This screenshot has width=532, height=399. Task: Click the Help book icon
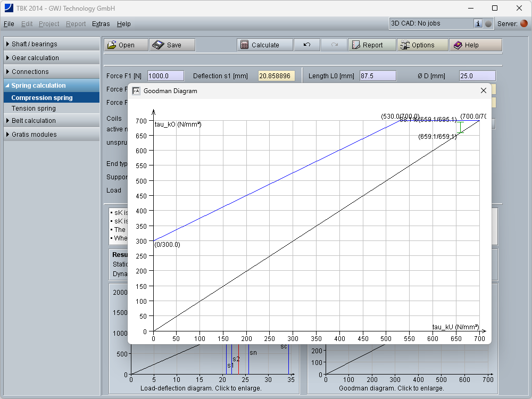(x=458, y=45)
